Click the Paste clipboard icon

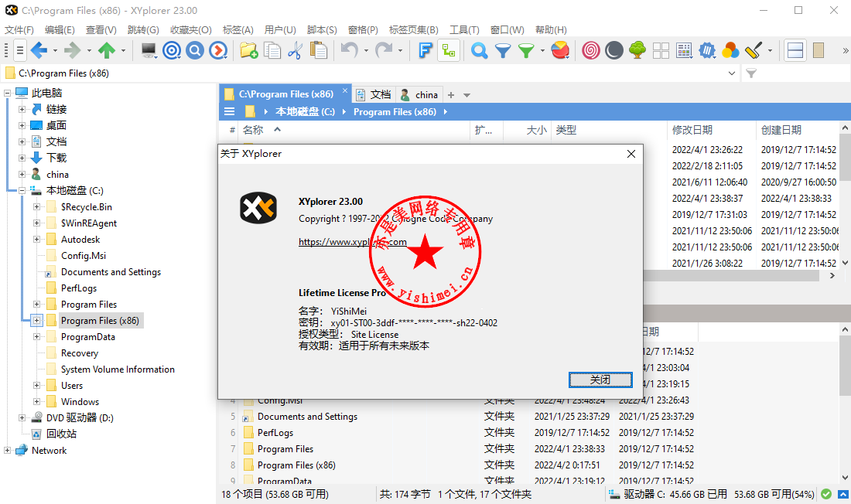coord(318,51)
